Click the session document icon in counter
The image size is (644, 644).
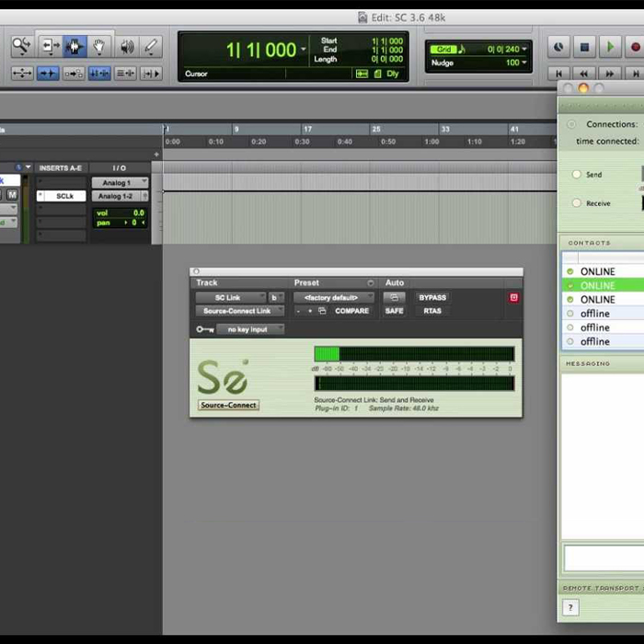(x=378, y=74)
